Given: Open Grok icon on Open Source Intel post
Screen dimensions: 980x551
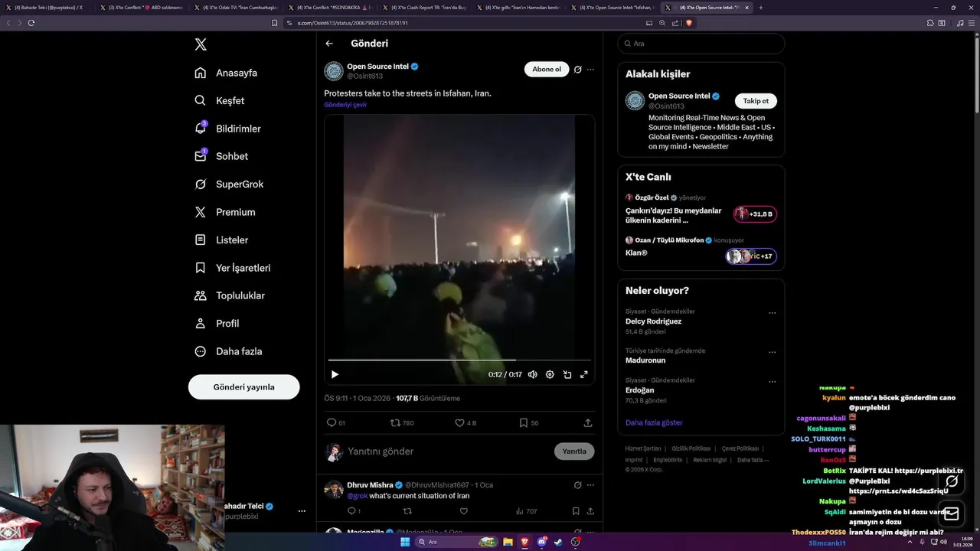Looking at the screenshot, I should 578,70.
